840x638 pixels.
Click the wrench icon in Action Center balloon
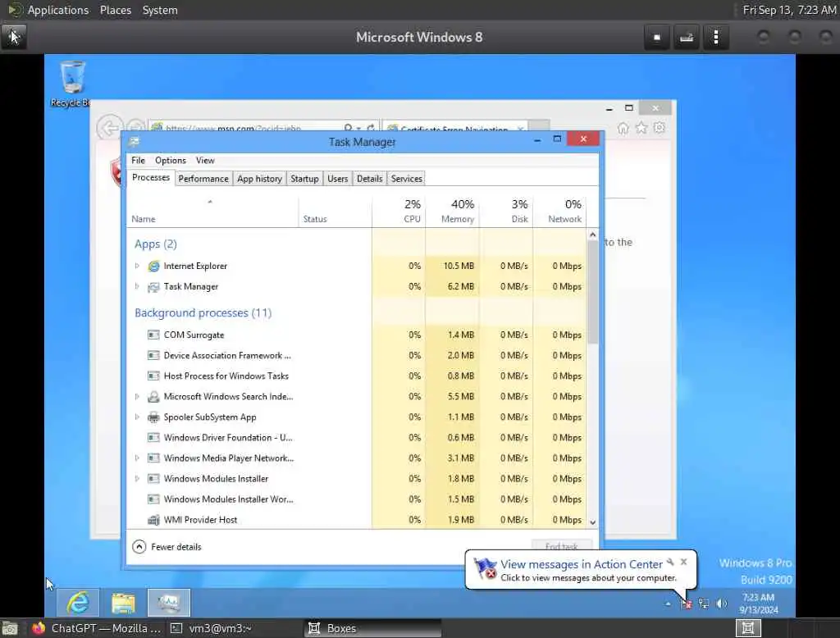[x=671, y=562]
